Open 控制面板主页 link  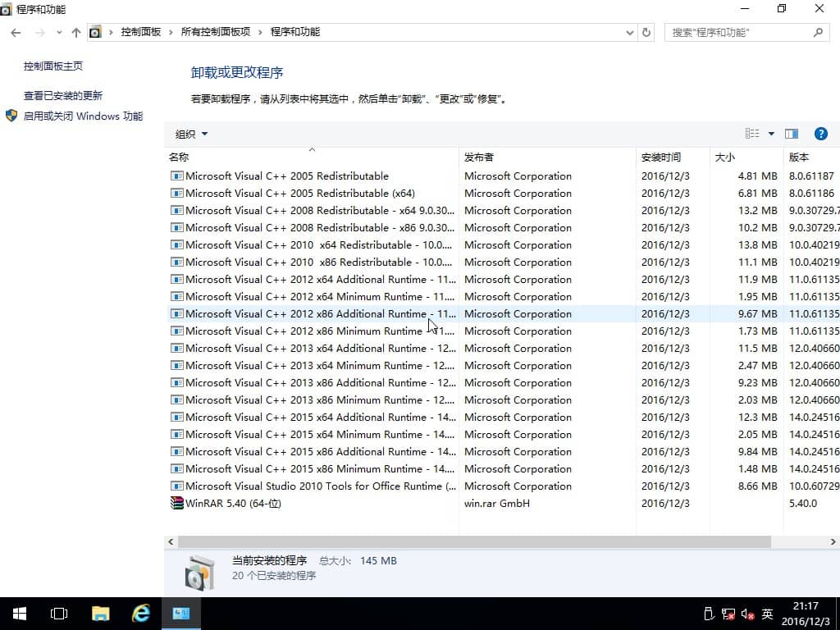click(x=53, y=66)
